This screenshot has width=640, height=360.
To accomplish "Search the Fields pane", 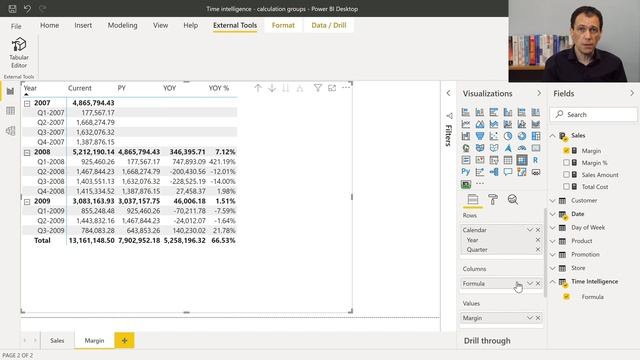I will pos(594,115).
